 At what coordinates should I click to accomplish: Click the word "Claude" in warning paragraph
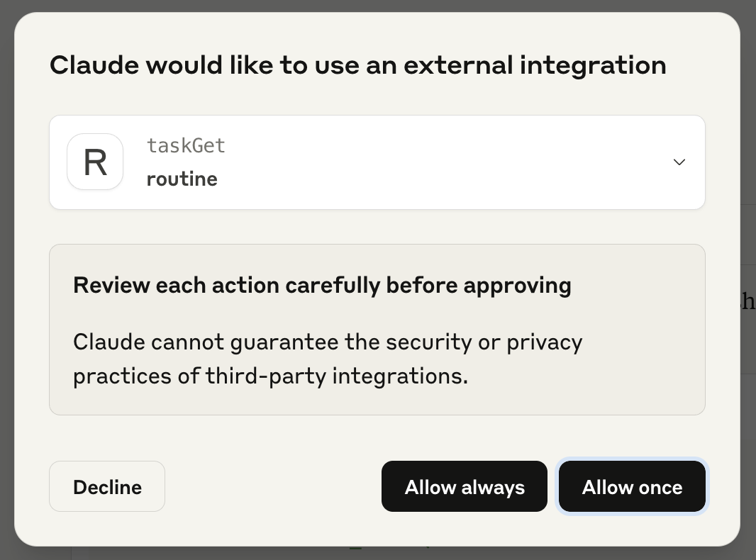109,342
